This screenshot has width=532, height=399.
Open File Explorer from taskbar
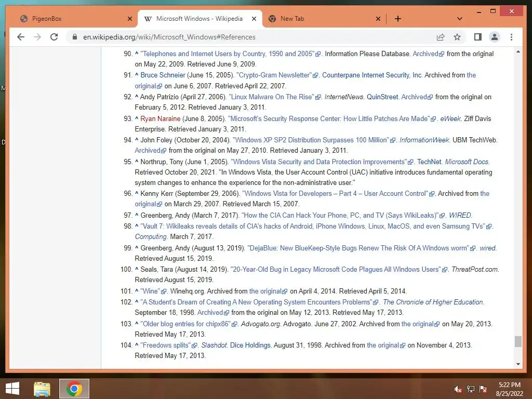(42, 389)
